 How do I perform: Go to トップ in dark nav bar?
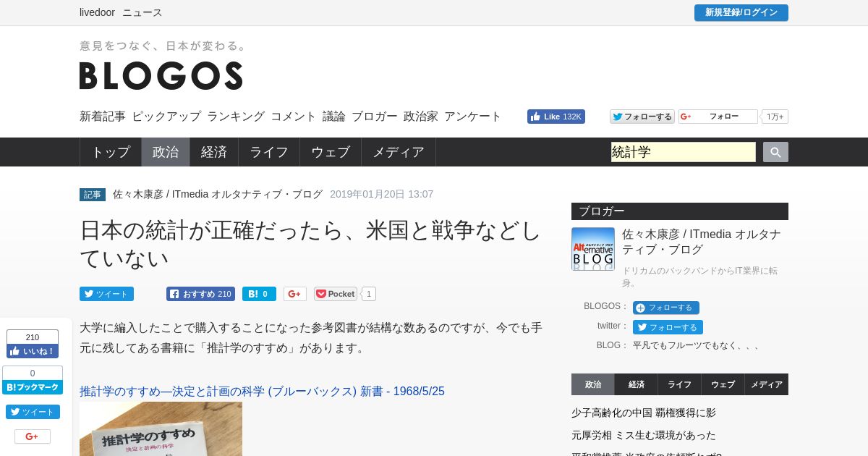[x=111, y=152]
